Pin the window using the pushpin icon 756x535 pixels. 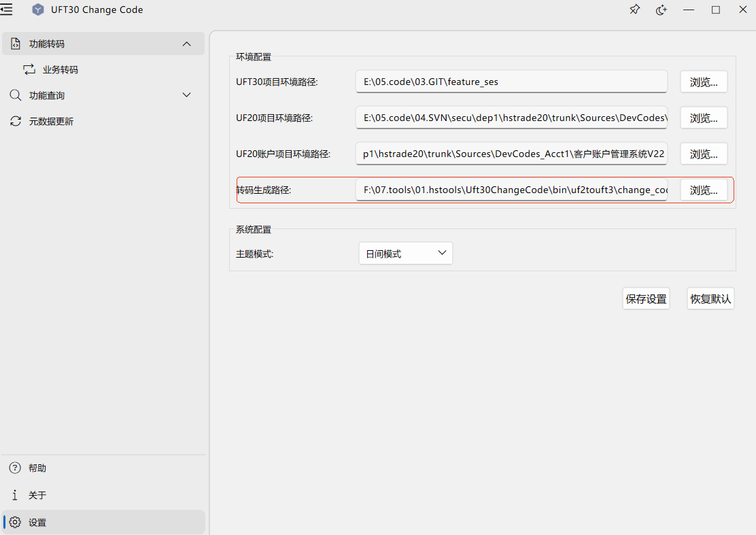pos(634,10)
